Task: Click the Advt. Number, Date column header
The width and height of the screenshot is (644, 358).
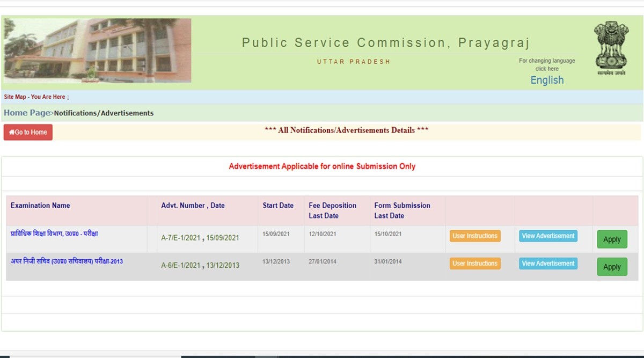Action: 193,206
